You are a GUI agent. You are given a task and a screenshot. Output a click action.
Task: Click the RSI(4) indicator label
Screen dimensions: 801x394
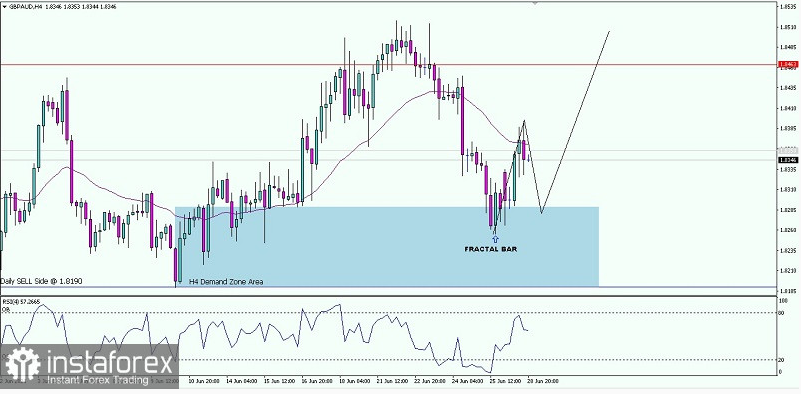point(20,302)
